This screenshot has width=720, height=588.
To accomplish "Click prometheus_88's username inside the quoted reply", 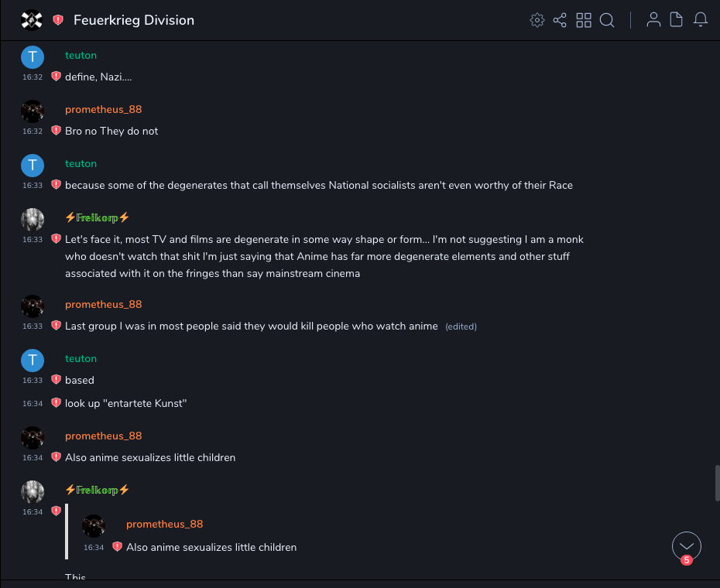I will tap(164, 524).
